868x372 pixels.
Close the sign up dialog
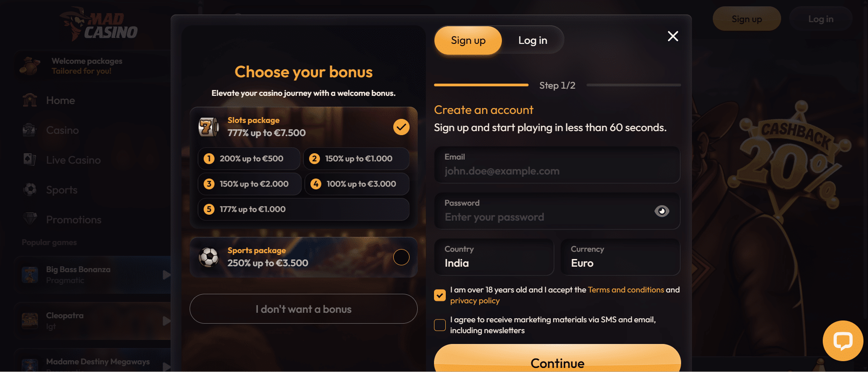click(x=672, y=36)
